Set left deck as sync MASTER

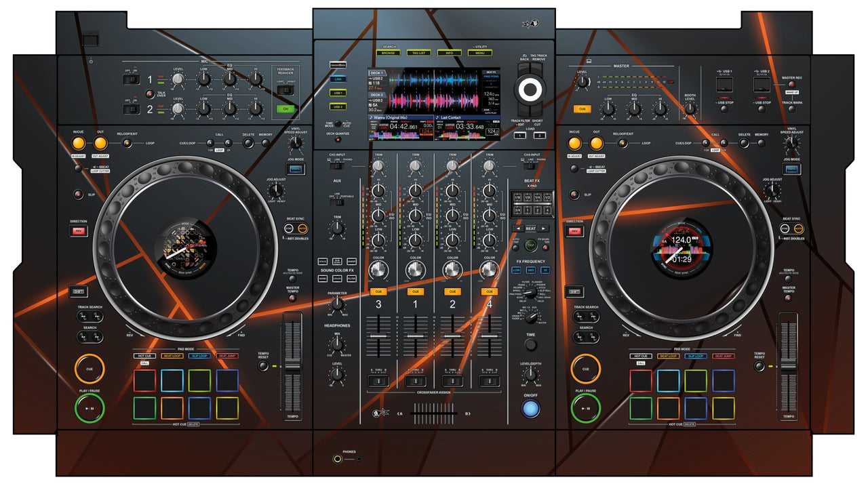[x=302, y=228]
